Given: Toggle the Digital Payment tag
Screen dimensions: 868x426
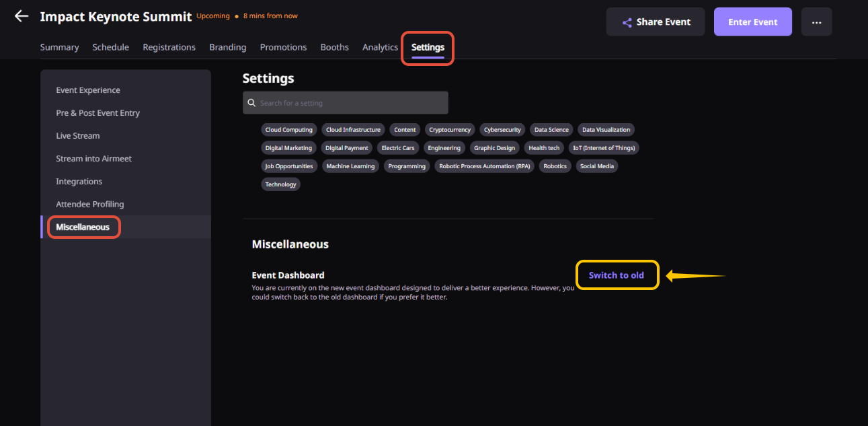Looking at the screenshot, I should 347,148.
